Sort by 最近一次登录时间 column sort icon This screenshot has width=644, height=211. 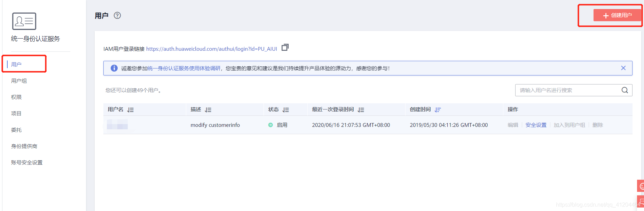pos(361,110)
